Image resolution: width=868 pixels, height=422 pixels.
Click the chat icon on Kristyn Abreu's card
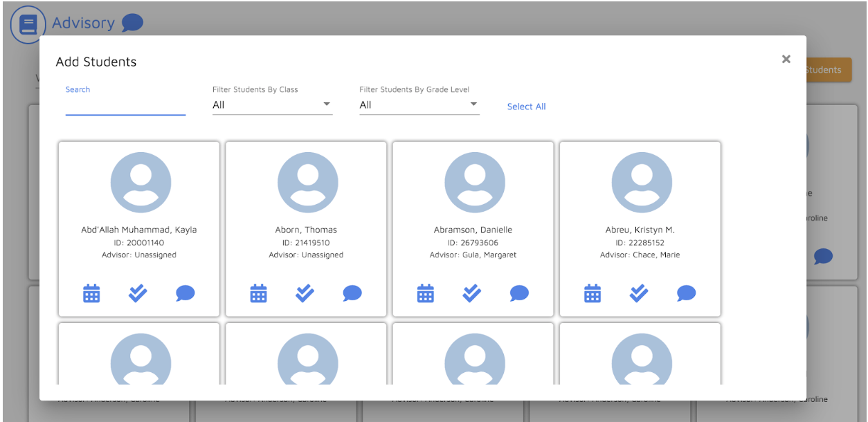coord(686,293)
